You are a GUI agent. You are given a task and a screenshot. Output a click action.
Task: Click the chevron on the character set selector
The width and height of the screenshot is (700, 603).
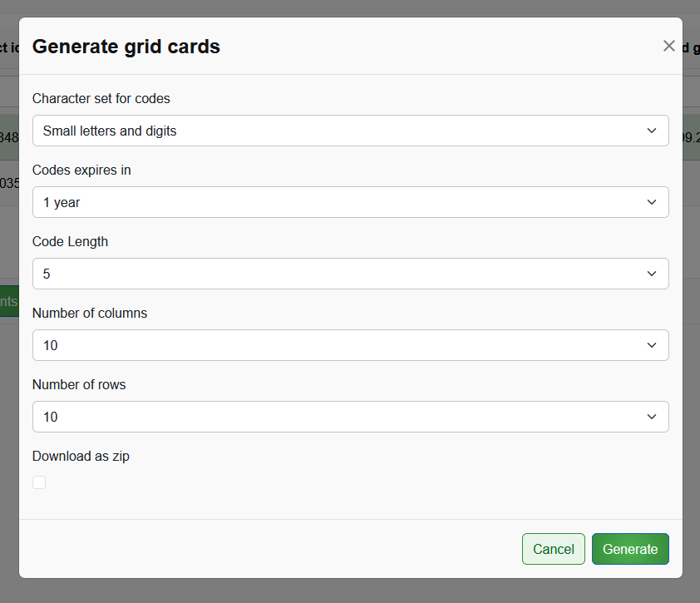pos(652,131)
